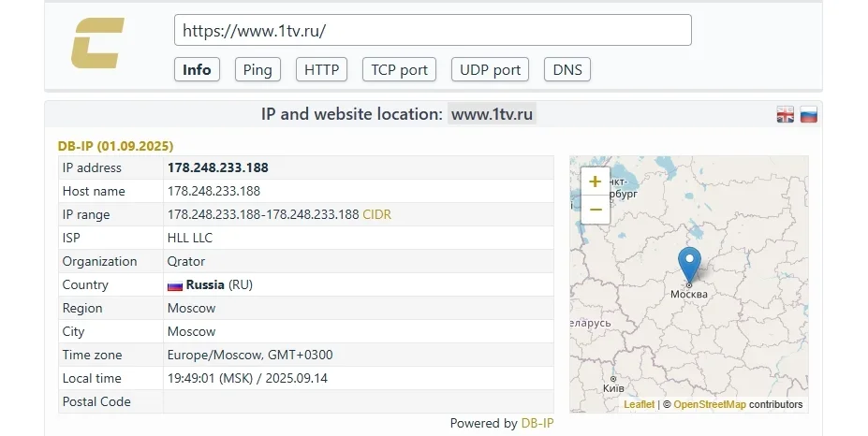The height and width of the screenshot is (436, 868).
Task: Click the City value Moscow
Action: point(192,331)
